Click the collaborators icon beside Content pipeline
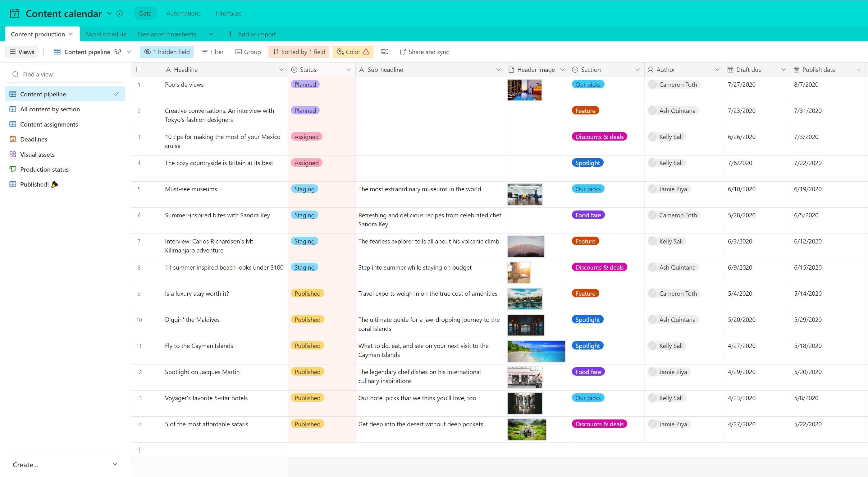Viewport: 868px width, 477px height. tap(118, 52)
